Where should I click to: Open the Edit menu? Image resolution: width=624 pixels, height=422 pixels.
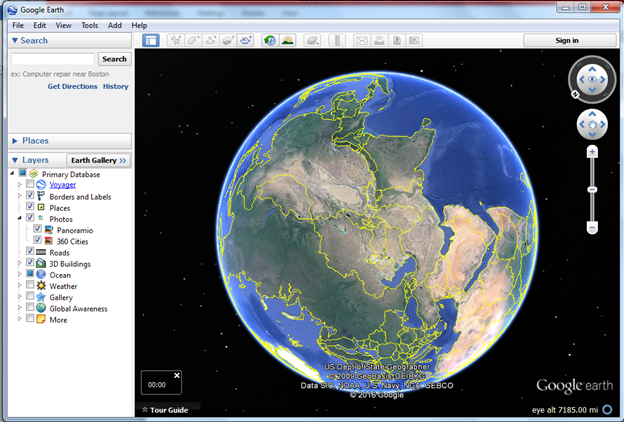[39, 25]
